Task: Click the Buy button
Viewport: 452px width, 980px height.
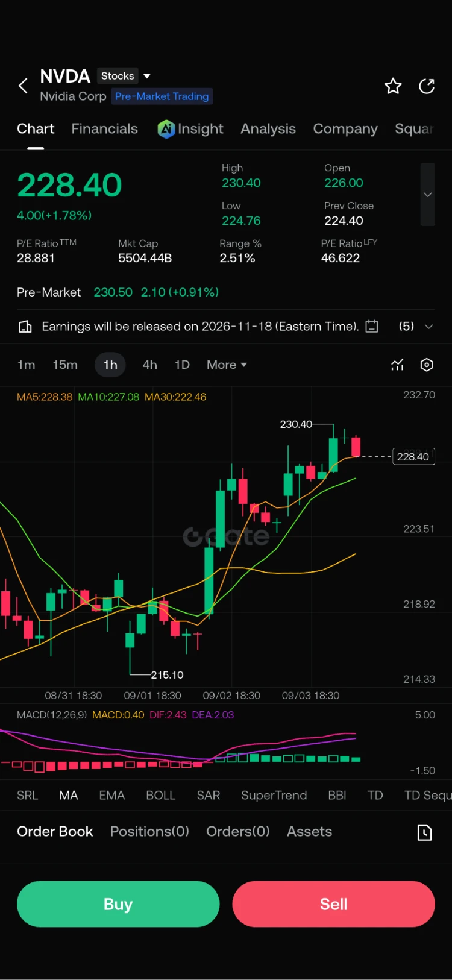Action: tap(118, 904)
